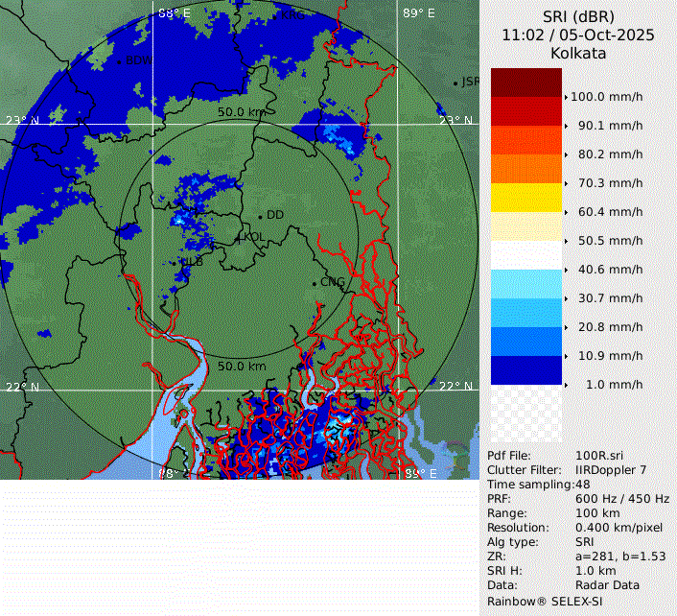Click the KOL station marker
This screenshot has width=677, height=616.
tap(240, 237)
